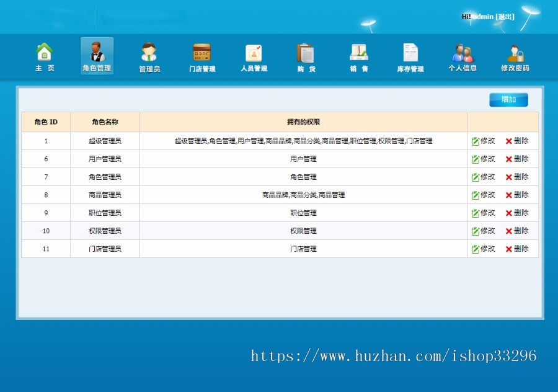Screen dimensions: 558x392
Task: Open the 主页 (Home) navigation icon
Action: coord(43,56)
